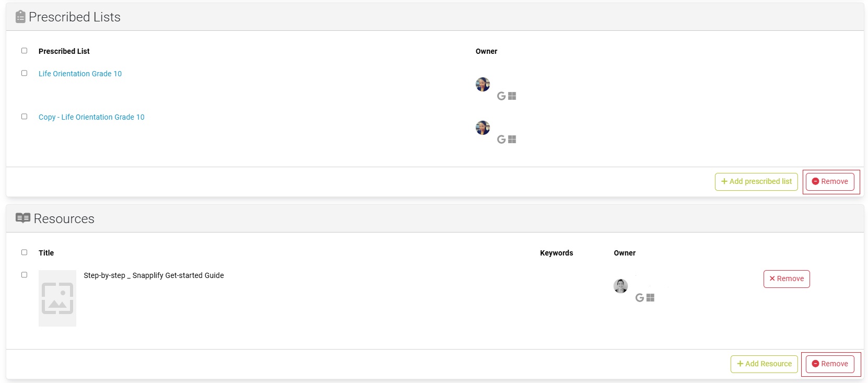The height and width of the screenshot is (383, 868).
Task: Click the grid icon under the Copy list owner
Action: [x=512, y=139]
